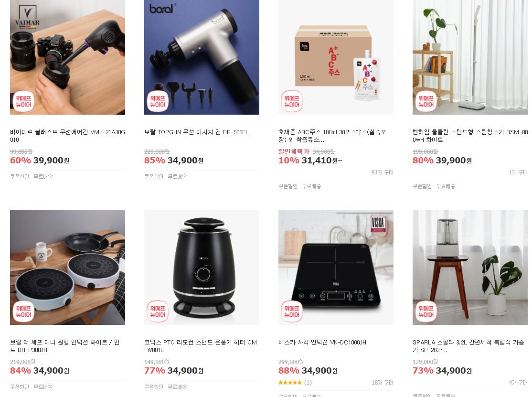Open the boral TOPGUN massage gun image
The width and height of the screenshot is (532, 397).
(x=202, y=57)
